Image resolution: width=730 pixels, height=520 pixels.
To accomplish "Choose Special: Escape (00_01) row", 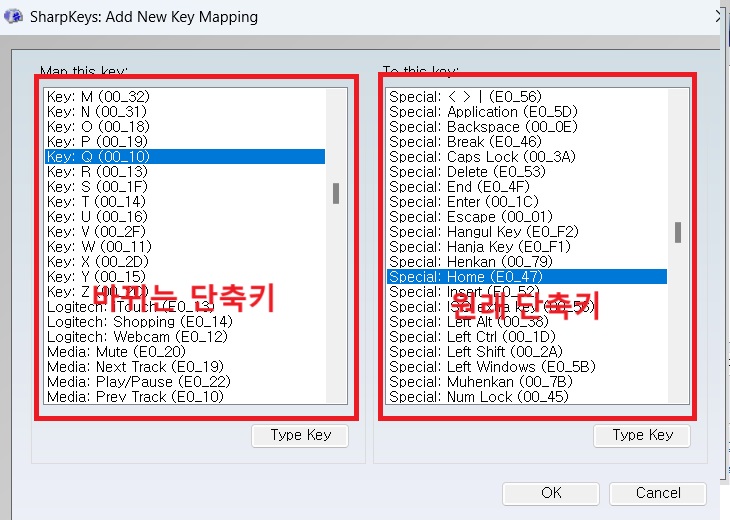I will [x=527, y=216].
